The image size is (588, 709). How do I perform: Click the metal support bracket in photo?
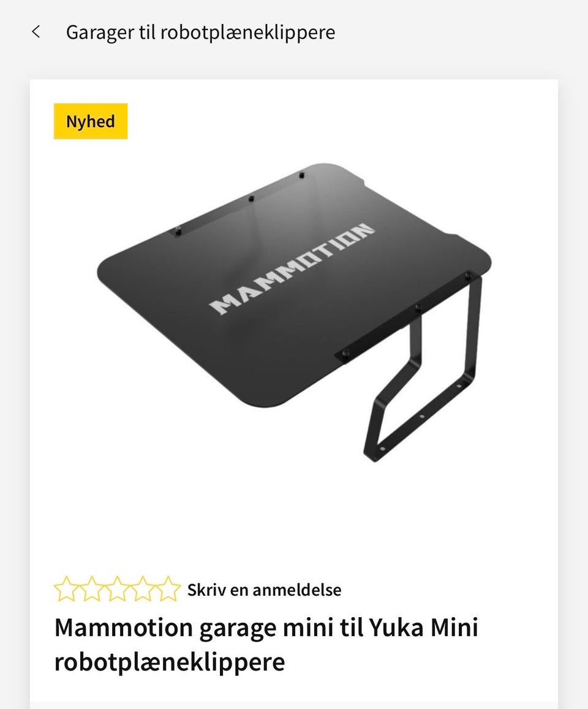tap(423, 375)
